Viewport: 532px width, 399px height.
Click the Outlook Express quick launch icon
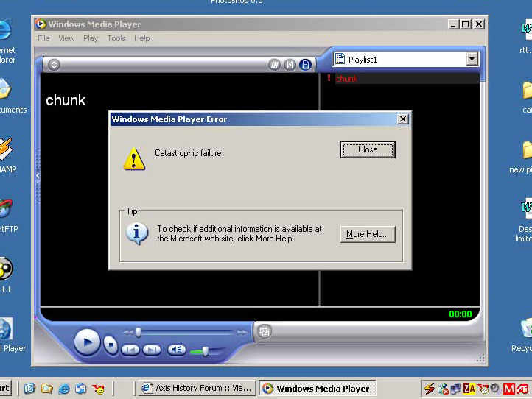point(81,389)
